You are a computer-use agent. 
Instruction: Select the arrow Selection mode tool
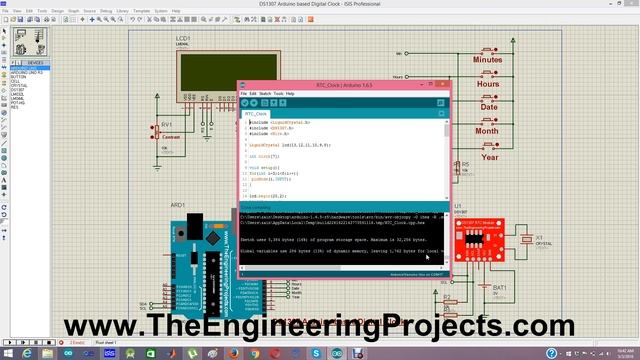point(4,31)
